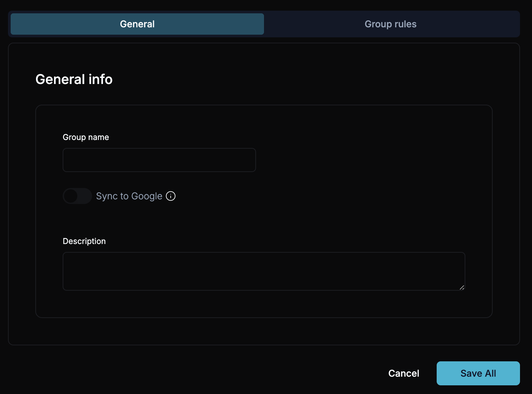Screen dimensions: 532x394
Task: Click the Group name field label
Action: 86,137
